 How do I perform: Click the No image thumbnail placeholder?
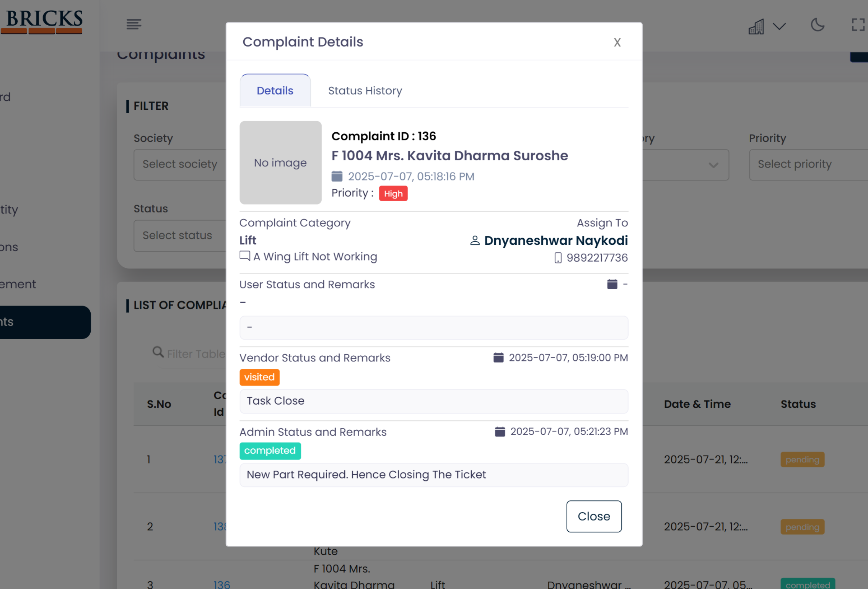pyautogui.click(x=280, y=163)
